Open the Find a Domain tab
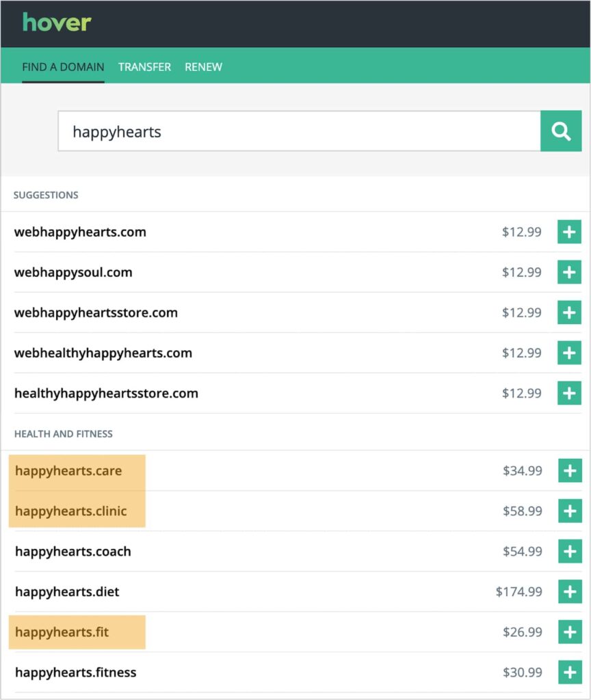Screen dimensions: 591x700 63,67
